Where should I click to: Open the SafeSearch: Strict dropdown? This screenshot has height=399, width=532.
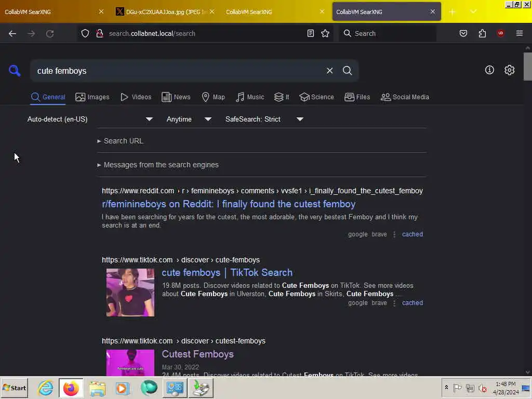pyautogui.click(x=264, y=119)
